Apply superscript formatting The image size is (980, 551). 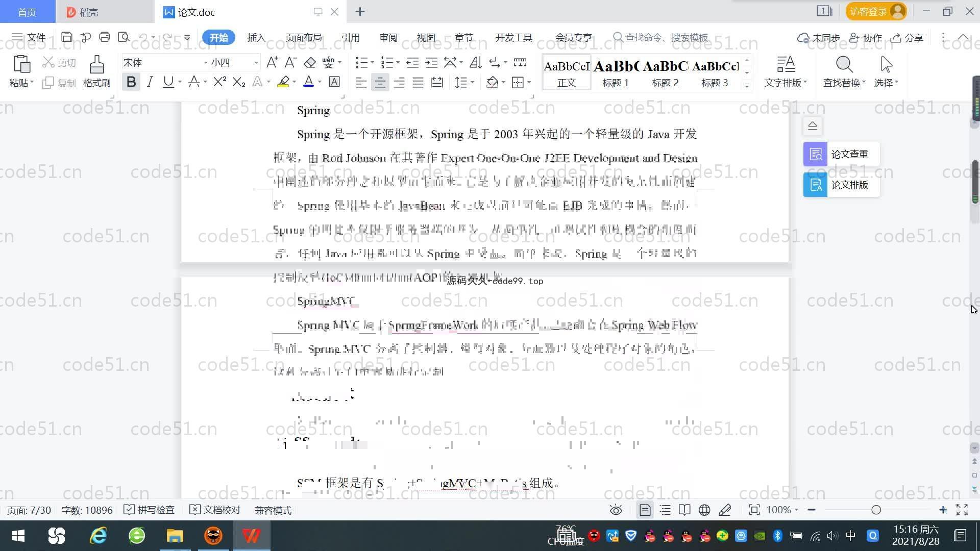point(219,82)
